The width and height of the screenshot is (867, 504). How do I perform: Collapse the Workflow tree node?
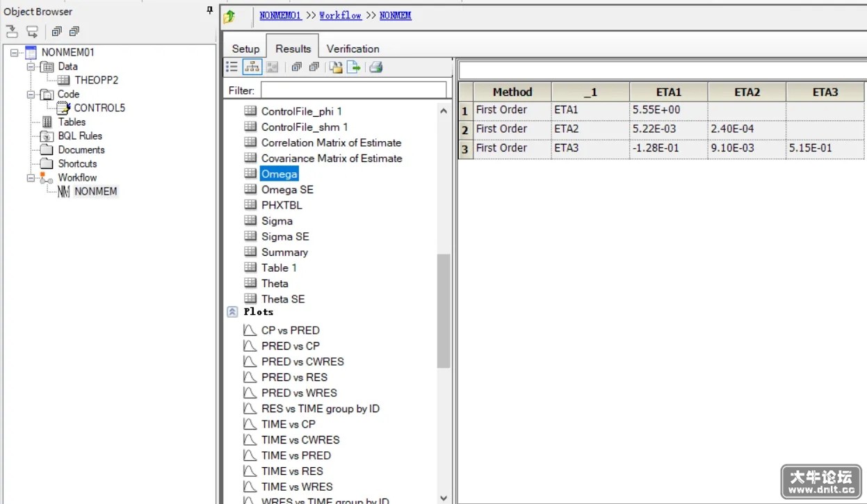pos(31,178)
